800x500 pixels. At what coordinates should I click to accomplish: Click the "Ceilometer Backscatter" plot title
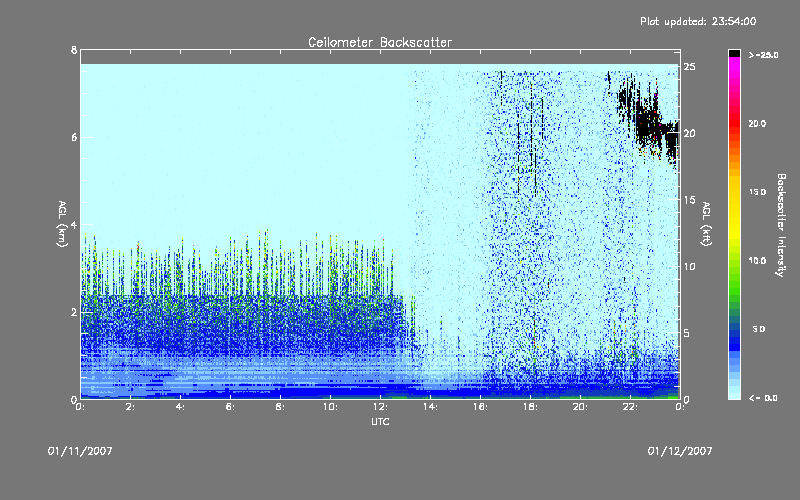[380, 42]
